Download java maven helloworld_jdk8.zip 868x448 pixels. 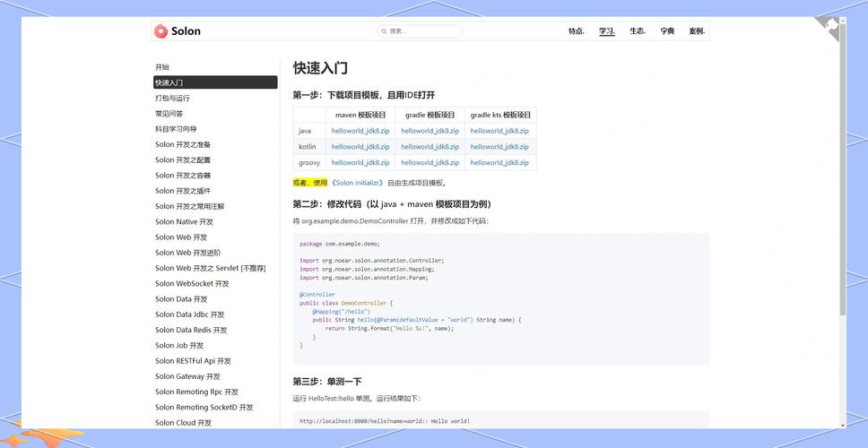click(x=360, y=131)
